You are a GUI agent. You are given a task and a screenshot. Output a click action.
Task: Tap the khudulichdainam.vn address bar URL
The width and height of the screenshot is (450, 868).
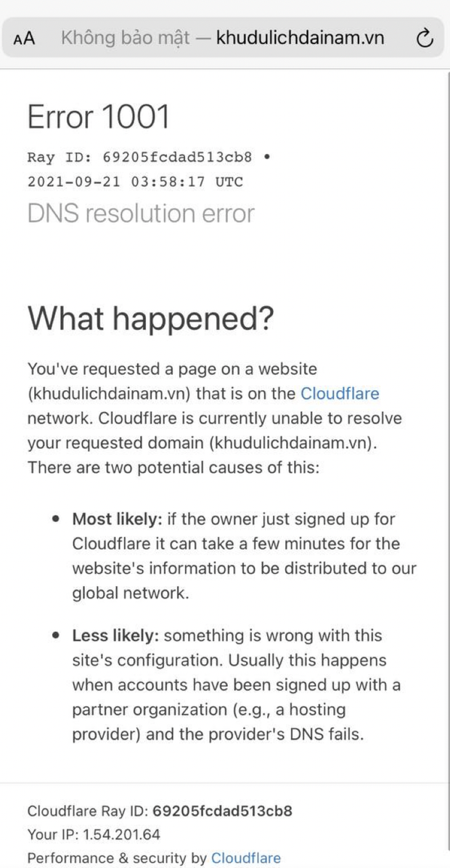pos(300,38)
